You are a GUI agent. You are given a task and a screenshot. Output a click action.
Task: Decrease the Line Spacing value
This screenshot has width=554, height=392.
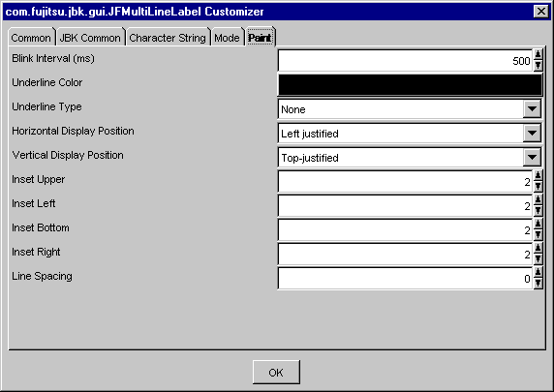point(538,284)
